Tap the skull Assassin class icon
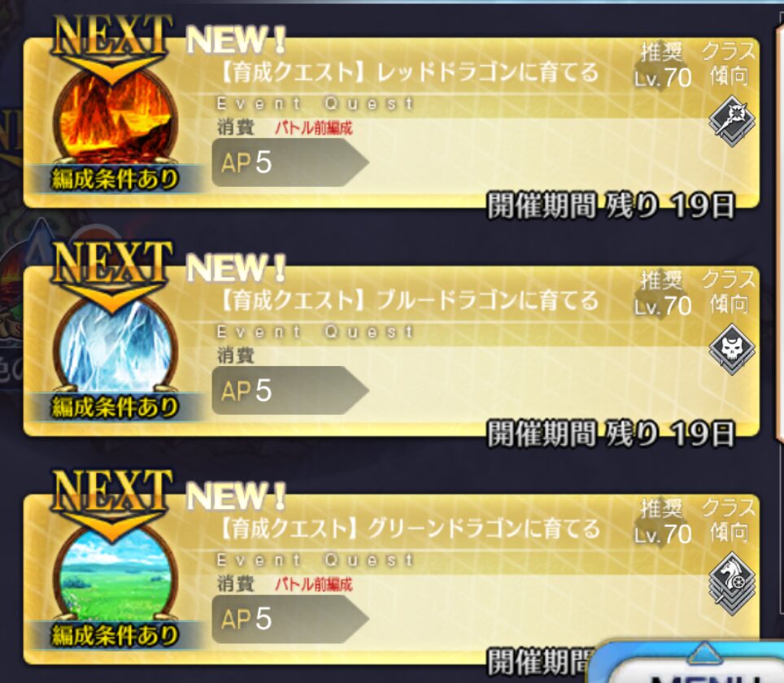Image resolution: width=784 pixels, height=683 pixels. [732, 349]
